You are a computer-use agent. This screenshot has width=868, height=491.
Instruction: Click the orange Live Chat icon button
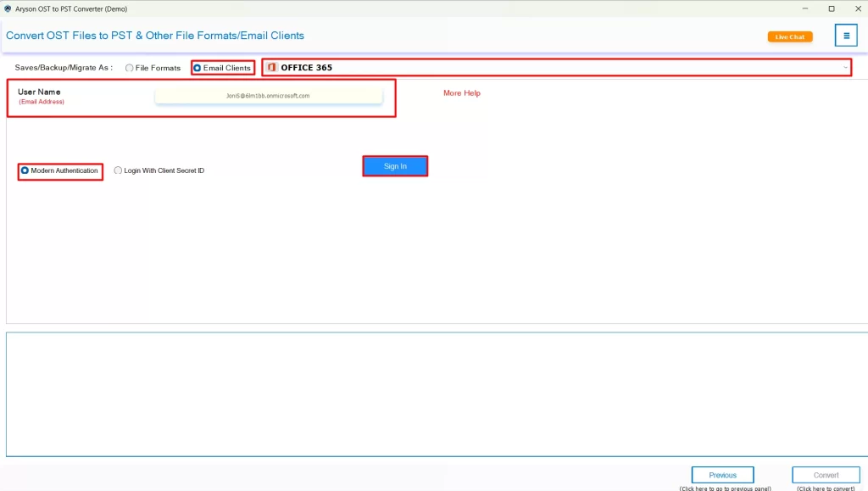pos(789,36)
